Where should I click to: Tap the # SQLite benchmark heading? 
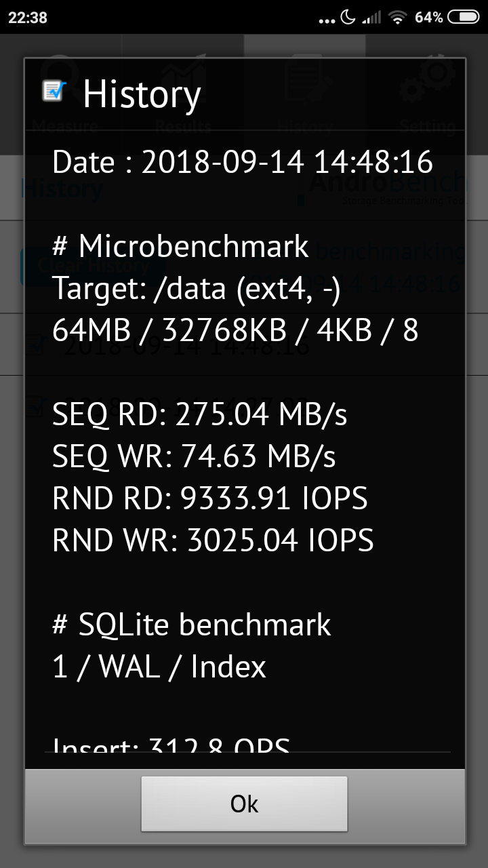[192, 625]
